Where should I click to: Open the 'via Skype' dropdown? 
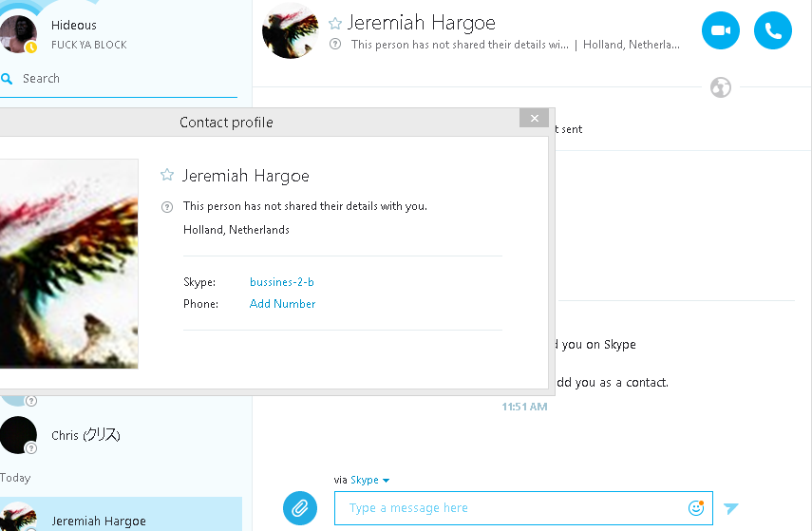pos(369,481)
